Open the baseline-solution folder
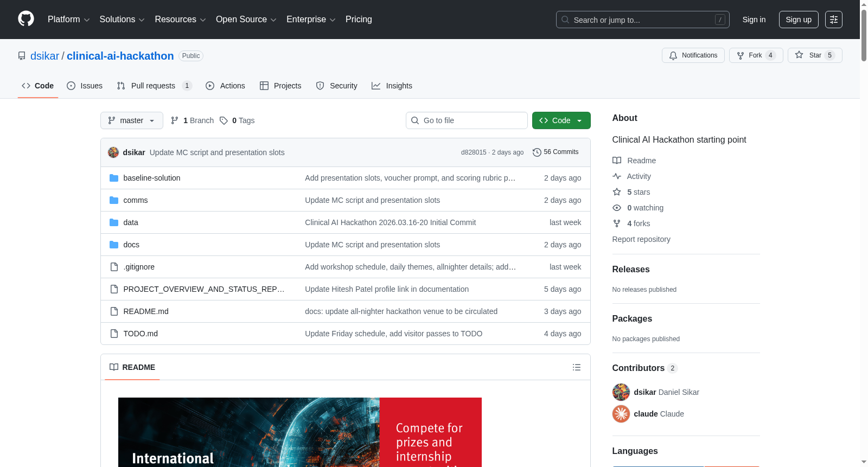The width and height of the screenshot is (868, 467). pos(152,178)
